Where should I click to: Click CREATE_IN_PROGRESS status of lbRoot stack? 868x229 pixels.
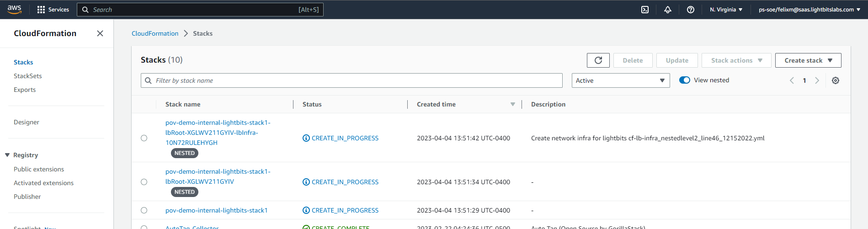click(345, 182)
